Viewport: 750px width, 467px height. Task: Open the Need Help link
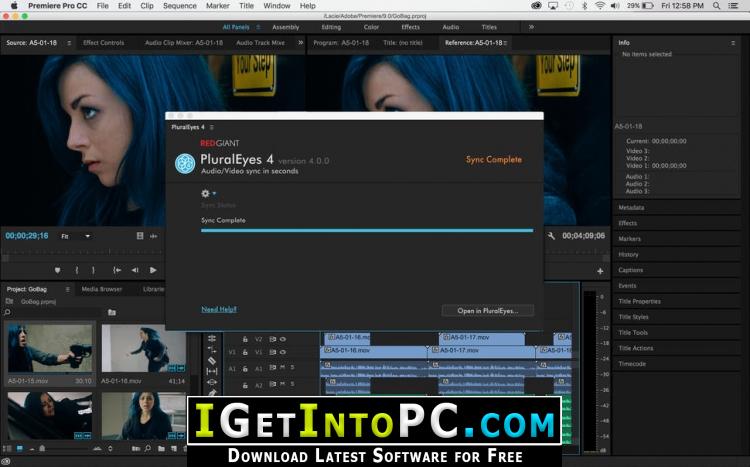[x=219, y=309]
